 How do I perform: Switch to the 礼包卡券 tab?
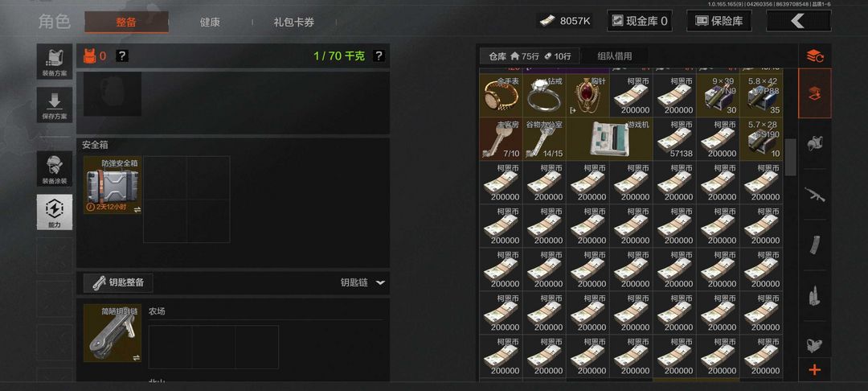(x=294, y=23)
